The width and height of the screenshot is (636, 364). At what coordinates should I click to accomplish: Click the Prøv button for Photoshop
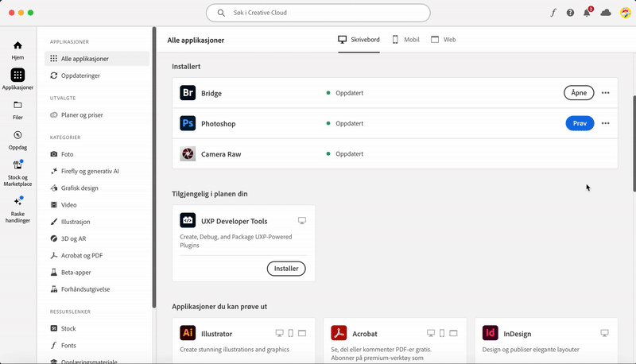[580, 123]
